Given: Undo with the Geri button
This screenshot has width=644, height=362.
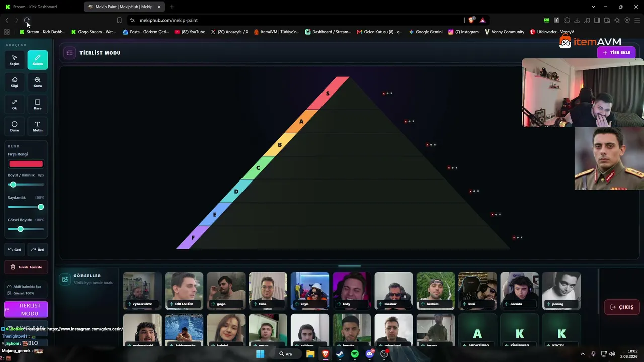Looking at the screenshot, I should pyautogui.click(x=15, y=249).
